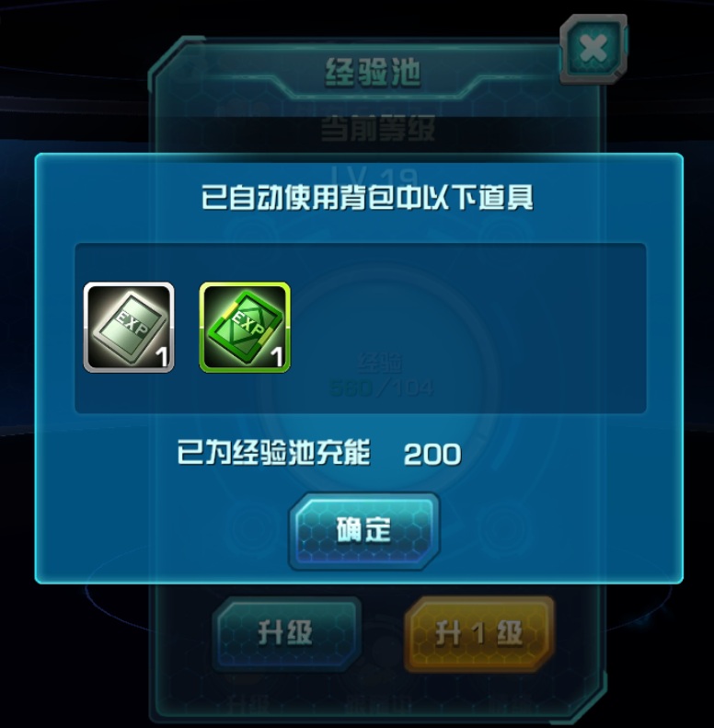Tap quantity badge on green EXP card
Image resolution: width=714 pixels, height=728 pixels.
[277, 357]
